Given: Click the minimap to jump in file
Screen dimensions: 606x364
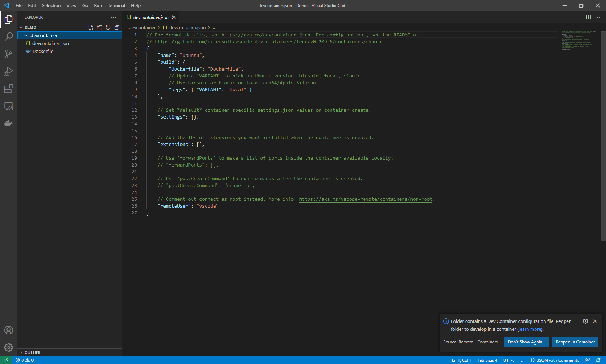Looking at the screenshot, I should pos(579,41).
